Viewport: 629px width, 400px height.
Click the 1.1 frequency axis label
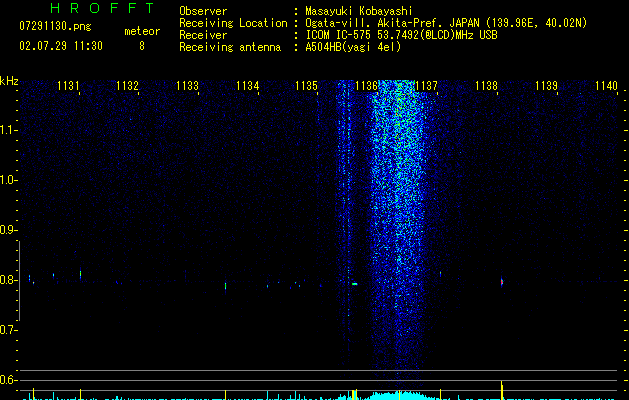tap(8, 130)
